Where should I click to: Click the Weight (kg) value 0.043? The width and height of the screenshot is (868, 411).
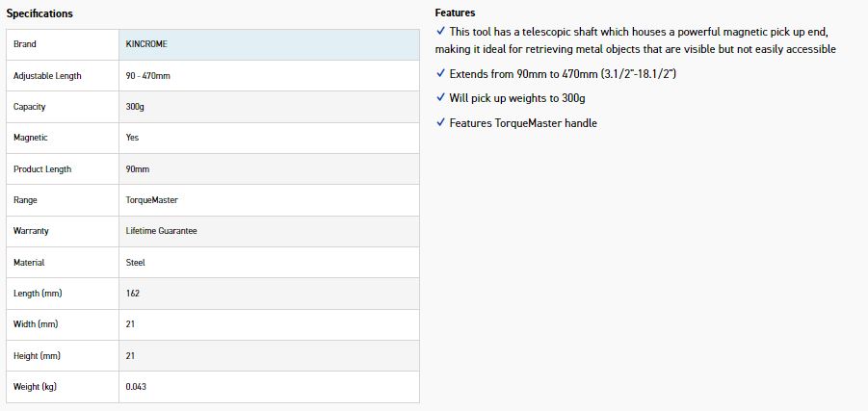136,387
